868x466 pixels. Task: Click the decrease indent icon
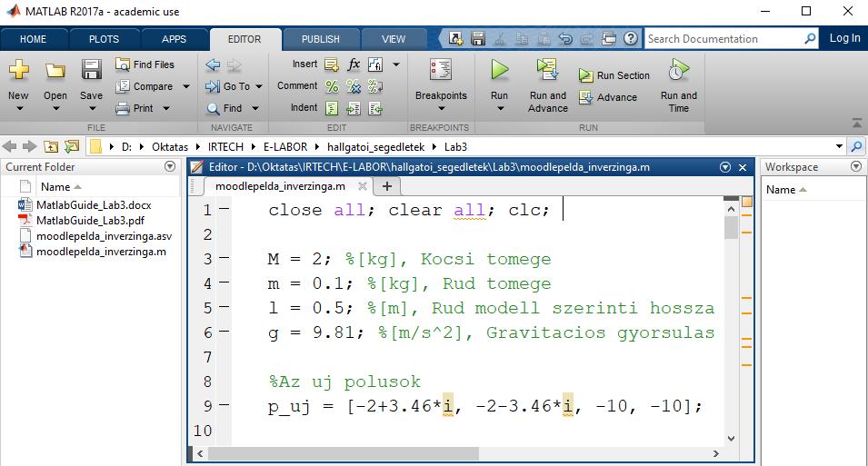point(375,108)
